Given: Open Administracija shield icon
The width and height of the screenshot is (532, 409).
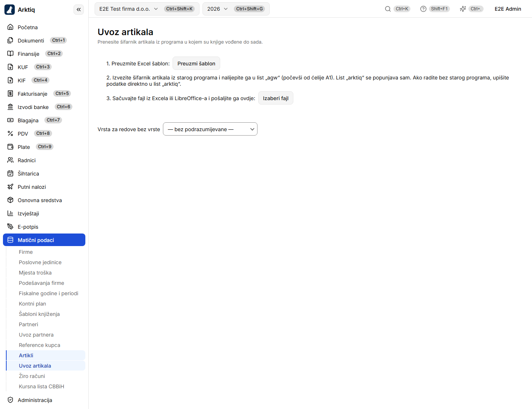Looking at the screenshot, I should click(10, 400).
